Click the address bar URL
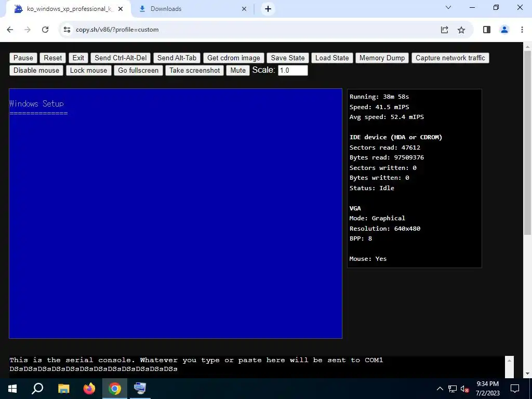Screen dimensions: 532x399 117,30
